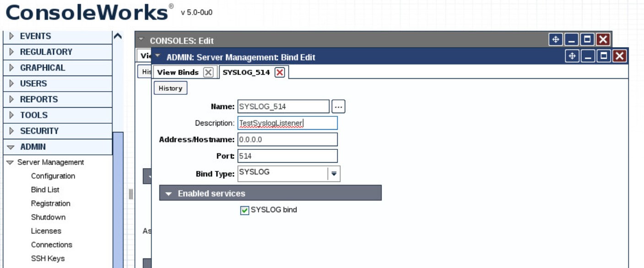Click the move icon on Bind Edit window
Image resolution: width=644 pixels, height=268 pixels.
point(572,56)
